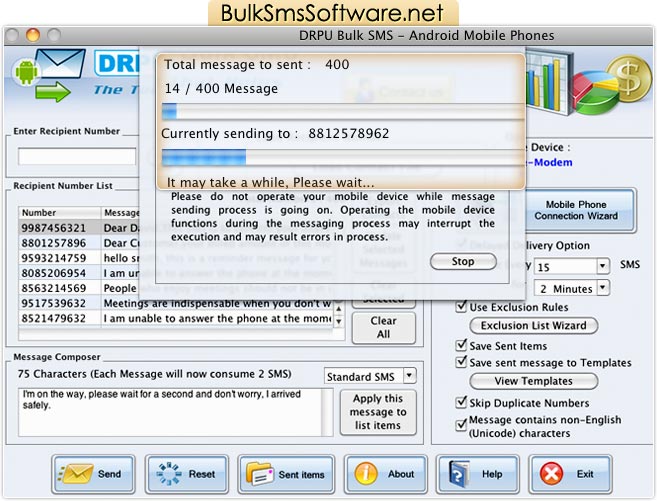Click the Message column header
Screen dimensions: 657x501
click(x=121, y=212)
